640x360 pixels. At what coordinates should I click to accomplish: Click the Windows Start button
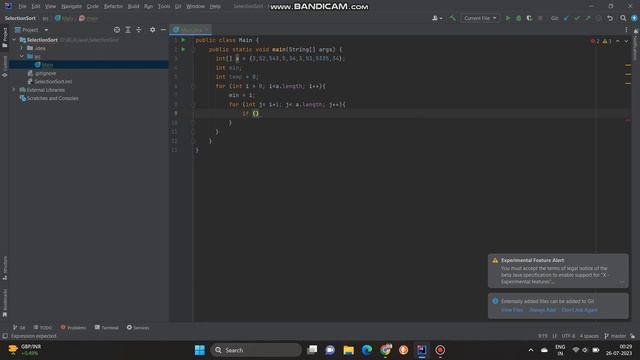point(200,350)
